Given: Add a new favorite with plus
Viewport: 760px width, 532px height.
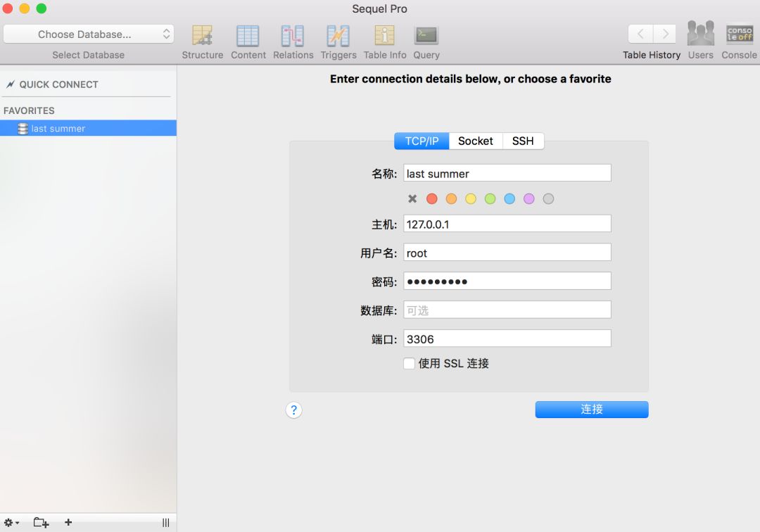Looking at the screenshot, I should point(68,522).
